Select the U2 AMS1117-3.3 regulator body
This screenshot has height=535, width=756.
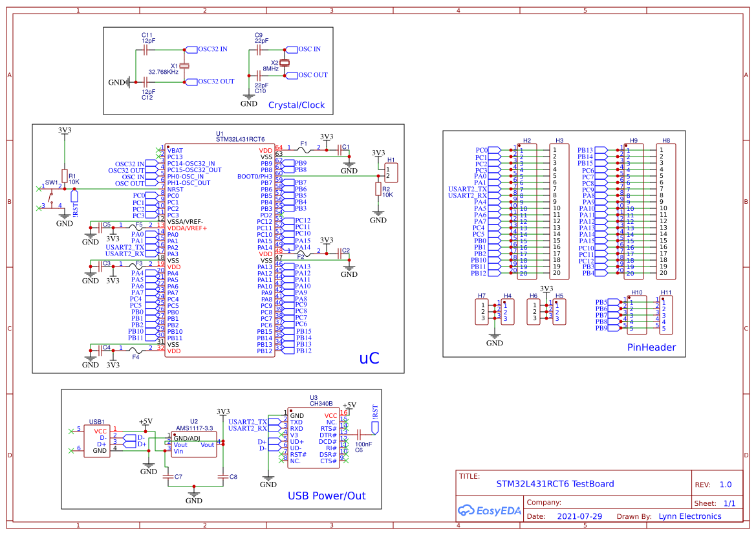194,444
